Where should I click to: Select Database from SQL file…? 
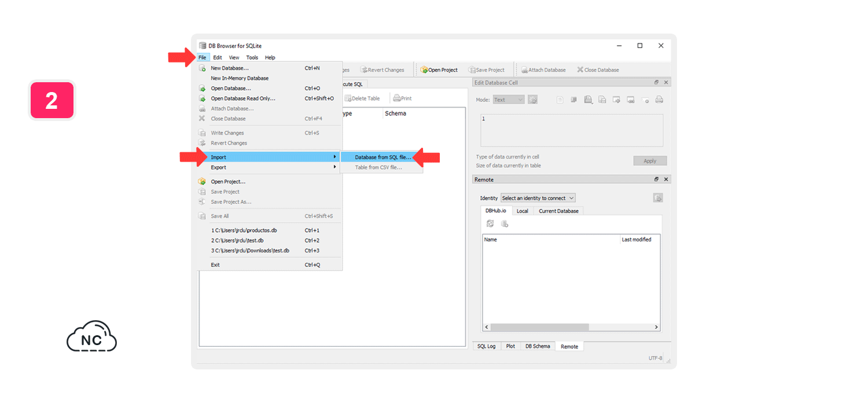pyautogui.click(x=381, y=157)
